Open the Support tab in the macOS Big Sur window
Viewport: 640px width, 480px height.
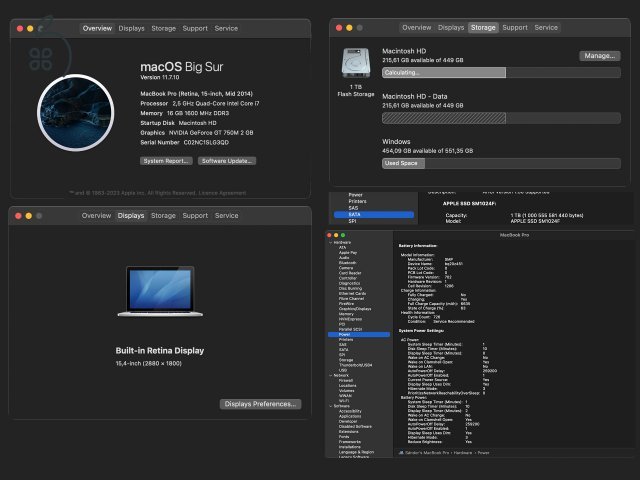click(x=195, y=28)
